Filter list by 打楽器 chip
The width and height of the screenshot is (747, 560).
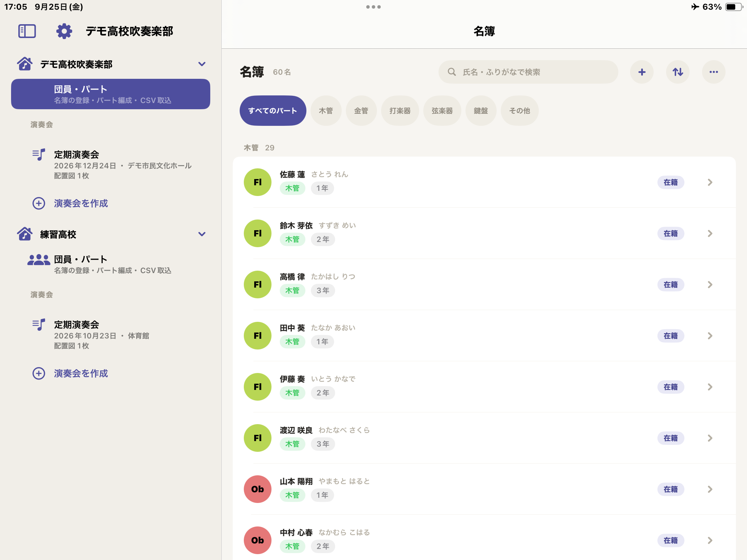click(400, 111)
